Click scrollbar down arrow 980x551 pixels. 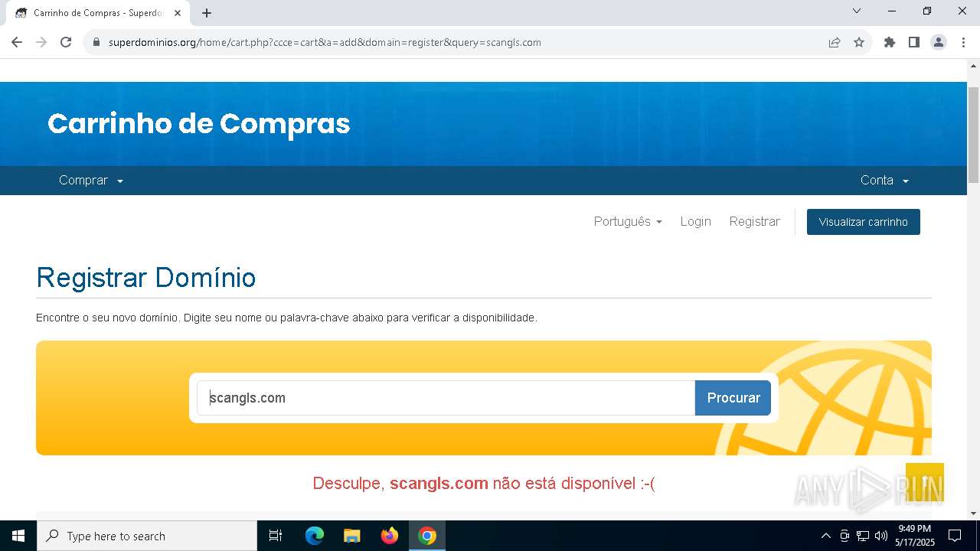(x=973, y=514)
